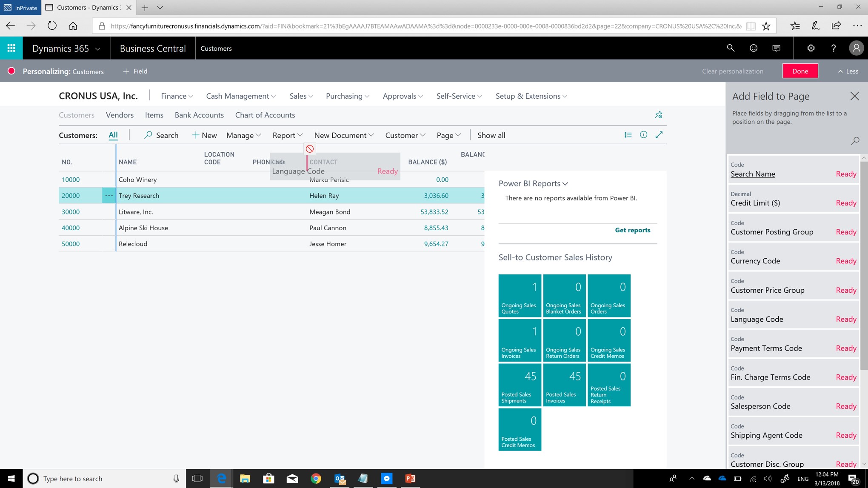Open the Purchasing dropdown
Viewport: 868px width, 488px height.
point(348,96)
